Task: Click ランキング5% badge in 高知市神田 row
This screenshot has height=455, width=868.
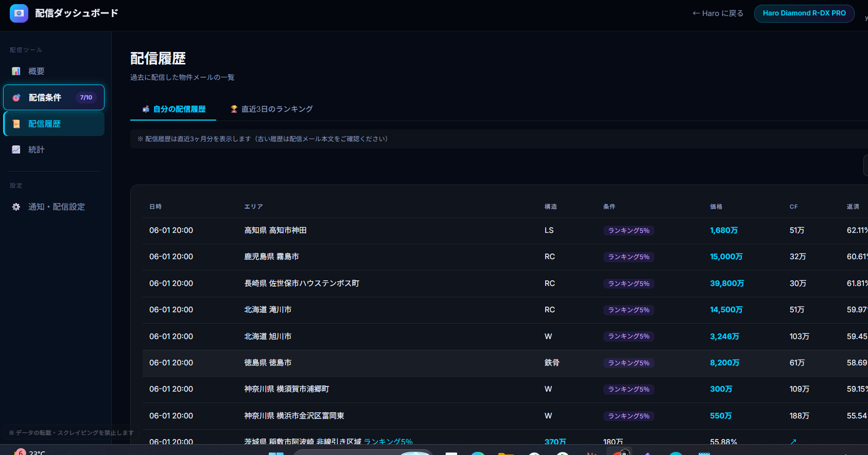Action: 629,230
